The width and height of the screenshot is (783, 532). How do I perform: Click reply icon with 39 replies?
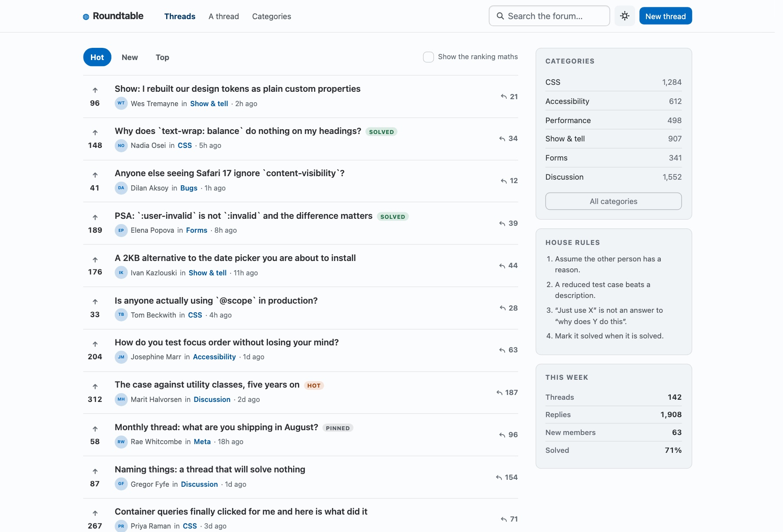pos(502,224)
